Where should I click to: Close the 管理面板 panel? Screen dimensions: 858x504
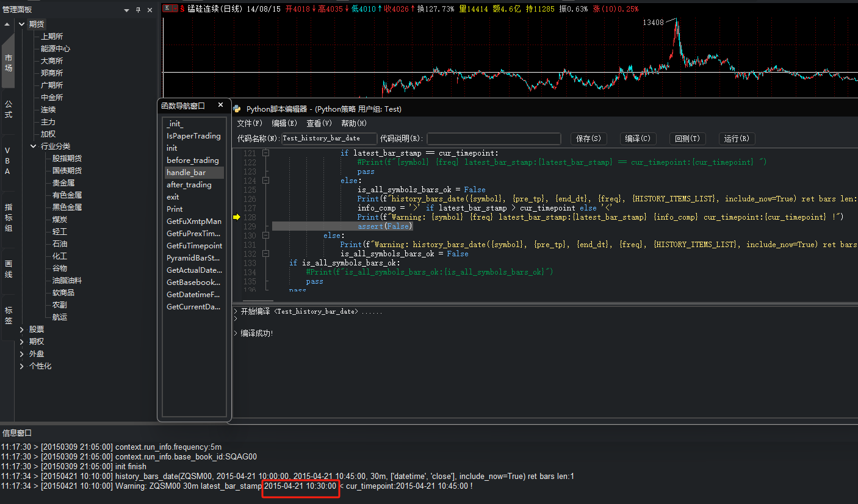pos(150,10)
